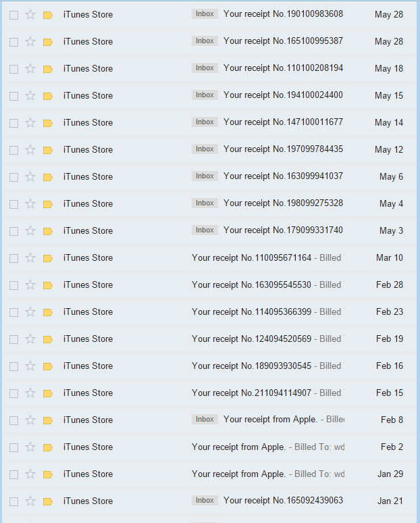
Task: Toggle importance marker on Feb 19 email
Action: [x=48, y=339]
